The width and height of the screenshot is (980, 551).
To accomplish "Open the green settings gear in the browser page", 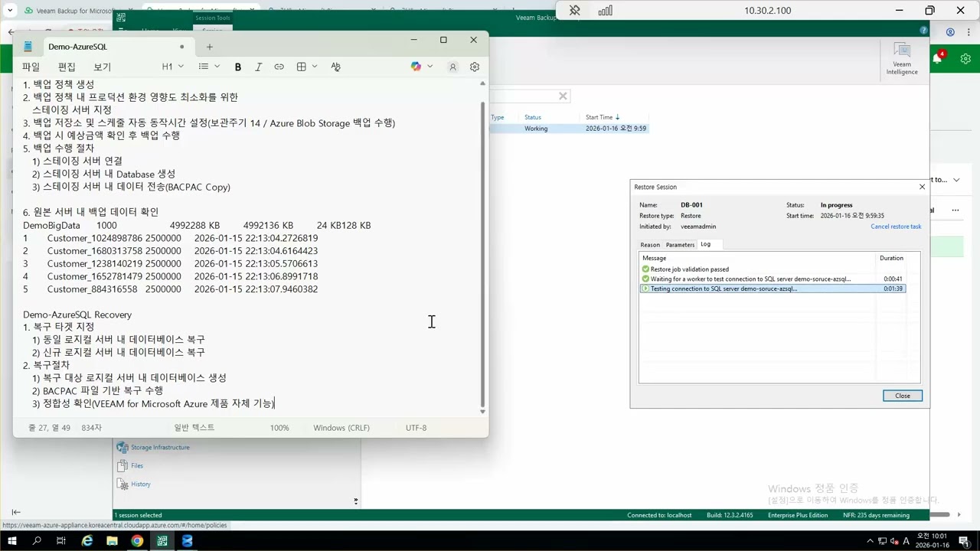I will pos(965,59).
